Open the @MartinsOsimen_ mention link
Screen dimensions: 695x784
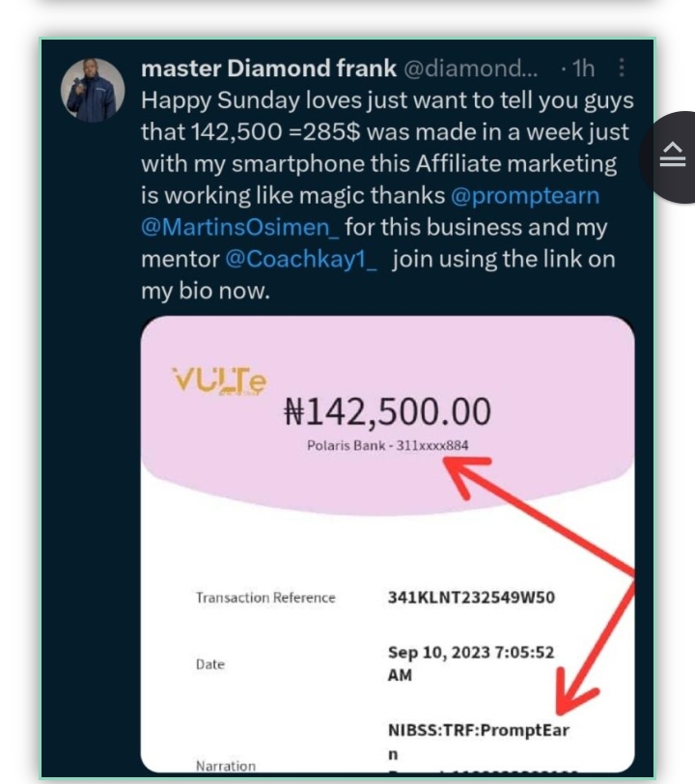240,228
